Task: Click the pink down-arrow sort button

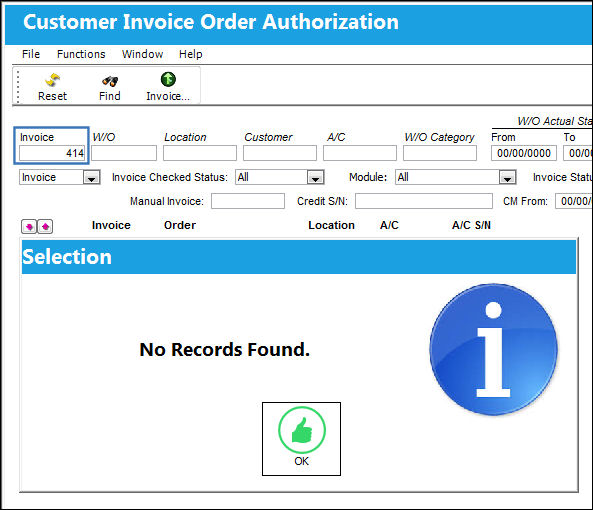Action: (29, 226)
